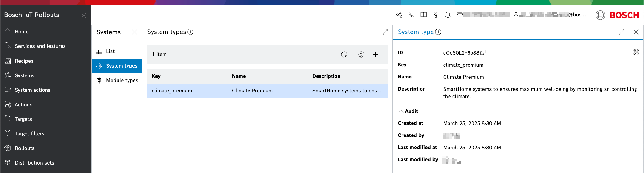The width and height of the screenshot is (644, 173).
Task: Click the Created at date value
Action: coord(472,124)
